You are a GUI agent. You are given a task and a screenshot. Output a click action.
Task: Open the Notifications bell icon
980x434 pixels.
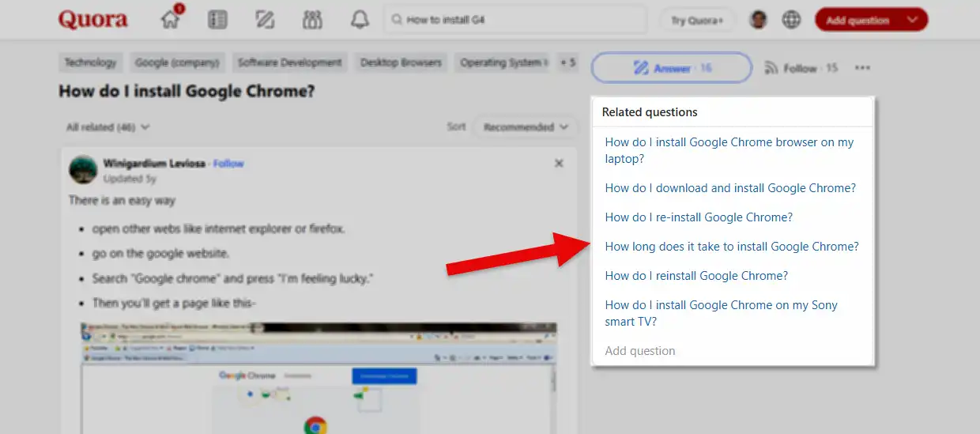click(360, 20)
